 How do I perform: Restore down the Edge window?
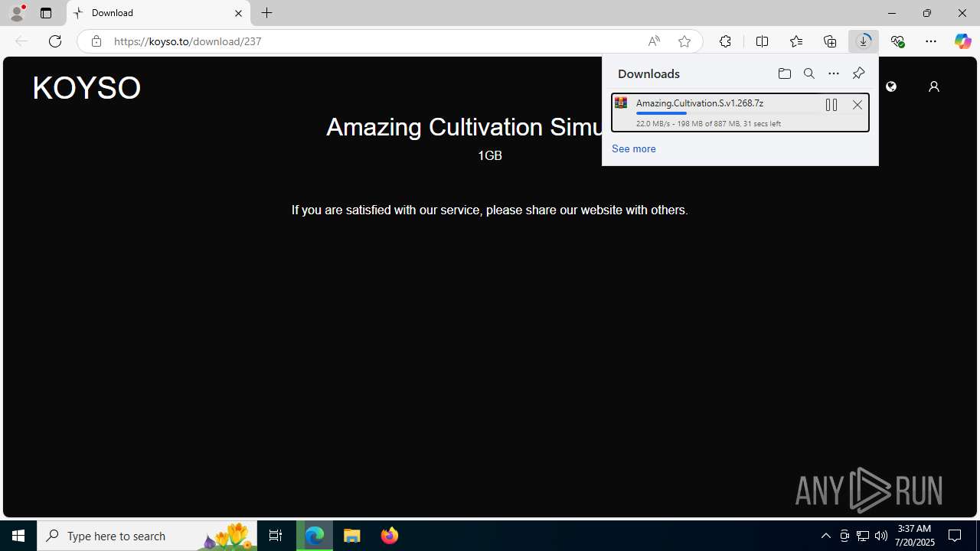[x=926, y=13]
